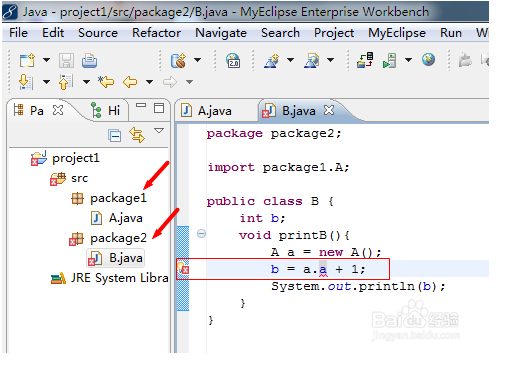Open dropdown next to database cylinder icon
506x373 pixels.
(x=198, y=60)
